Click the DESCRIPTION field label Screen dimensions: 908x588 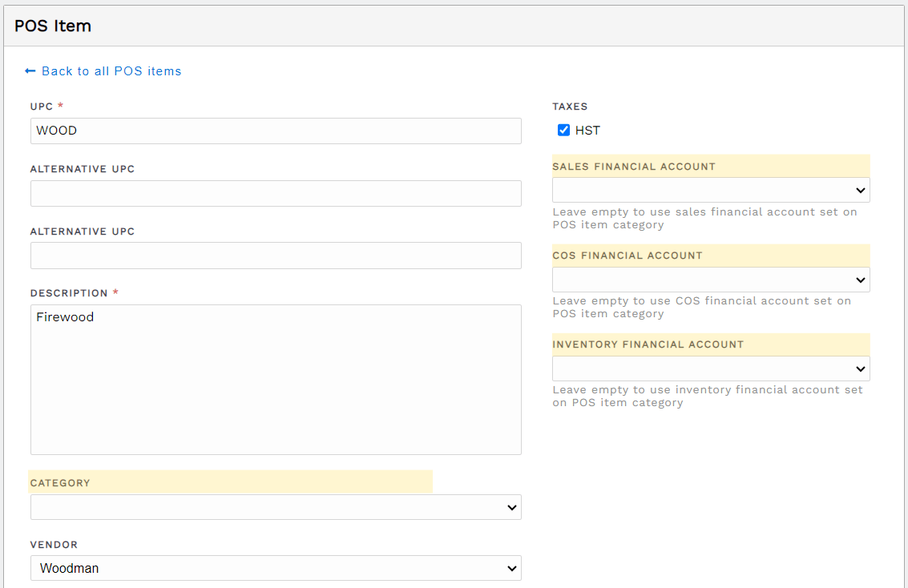tap(69, 293)
